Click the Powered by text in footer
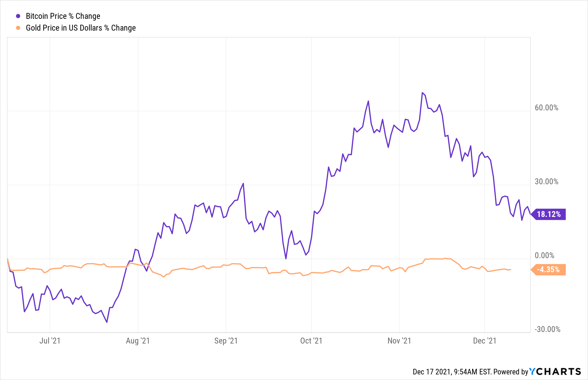 [511, 372]
